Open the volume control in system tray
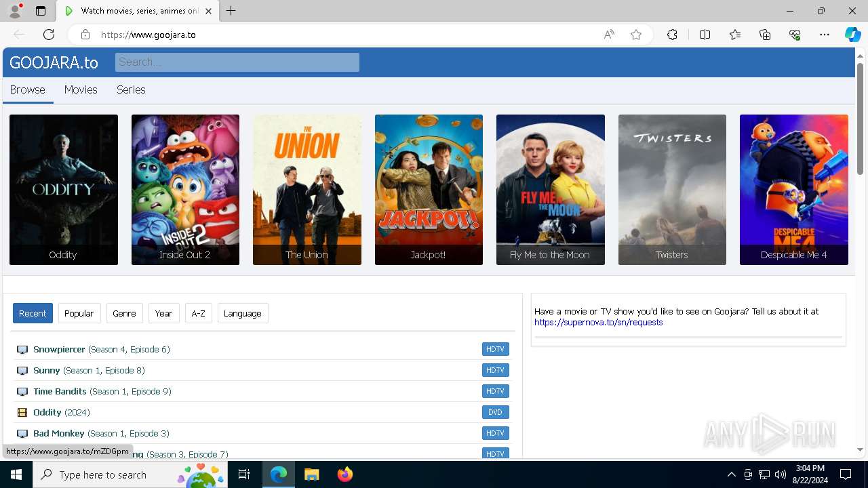The height and width of the screenshot is (488, 868). [x=781, y=474]
